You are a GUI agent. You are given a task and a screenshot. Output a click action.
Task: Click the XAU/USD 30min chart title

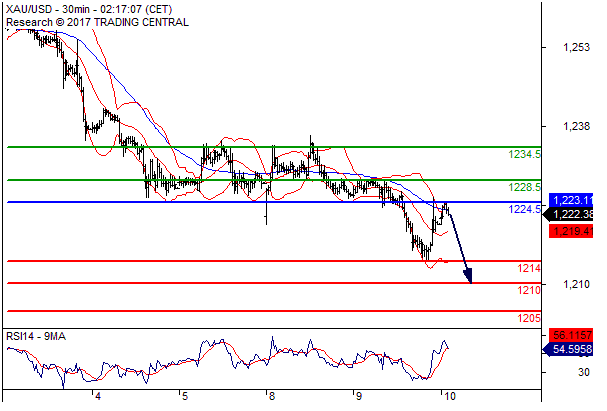[x=89, y=9]
